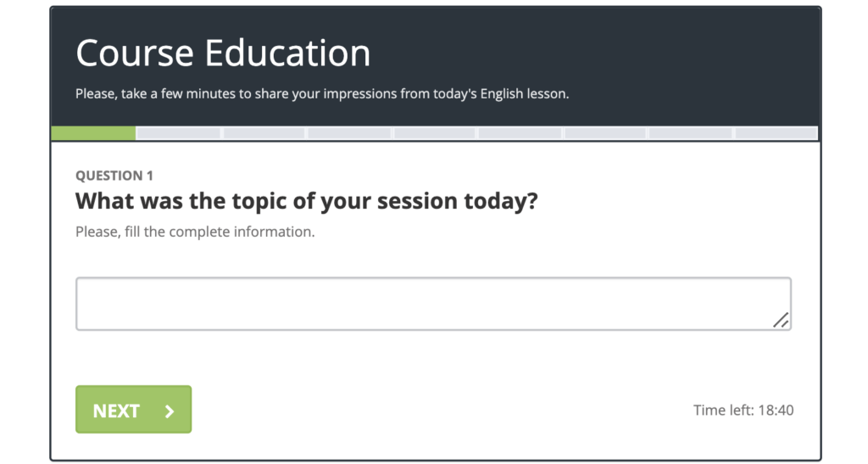The width and height of the screenshot is (868, 464).
Task: Click the 'fill the complete information' hint
Action: 195,231
